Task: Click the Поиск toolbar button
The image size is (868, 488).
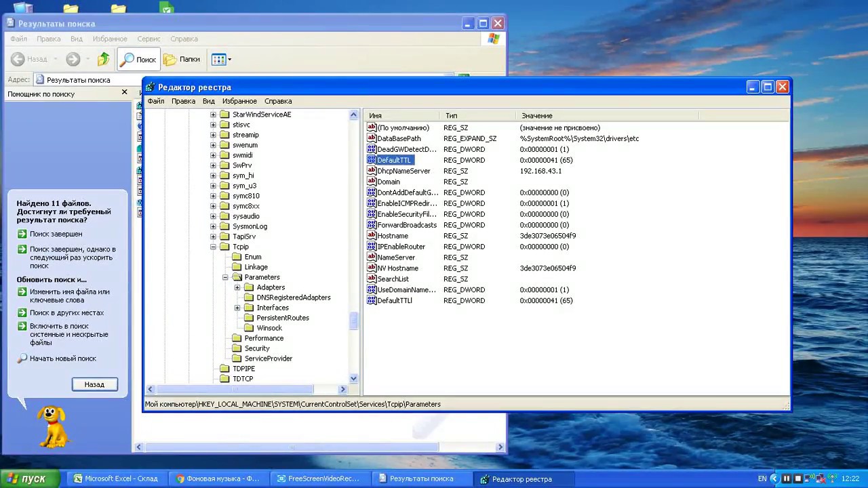Action: coord(138,60)
